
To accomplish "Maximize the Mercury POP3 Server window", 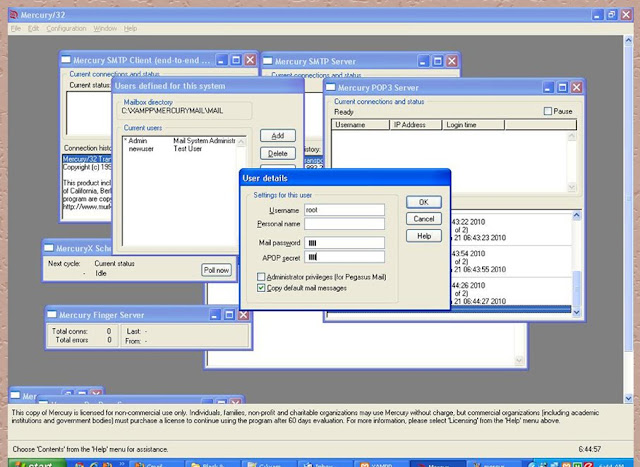I will [562, 87].
